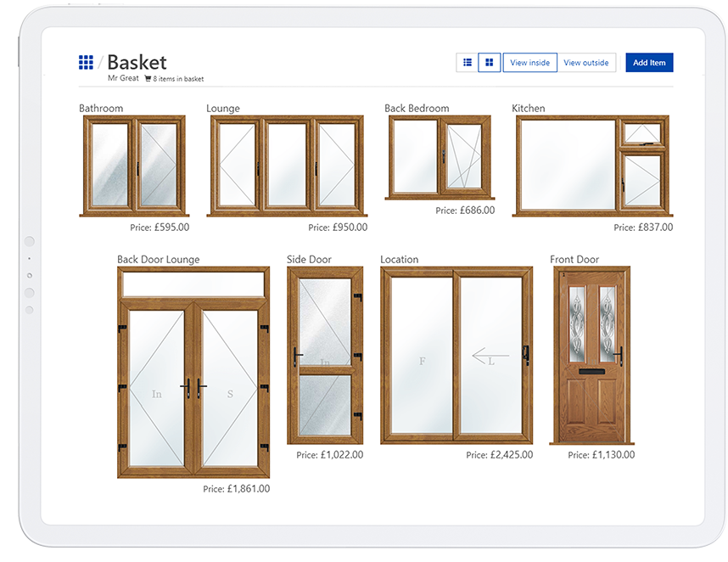The width and height of the screenshot is (728, 562).
Task: Switch to grid view layout
Action: click(489, 63)
